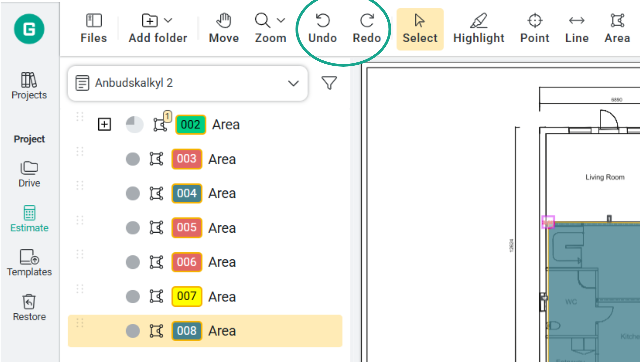
Task: Select the Line measurement tool
Action: pyautogui.click(x=577, y=29)
